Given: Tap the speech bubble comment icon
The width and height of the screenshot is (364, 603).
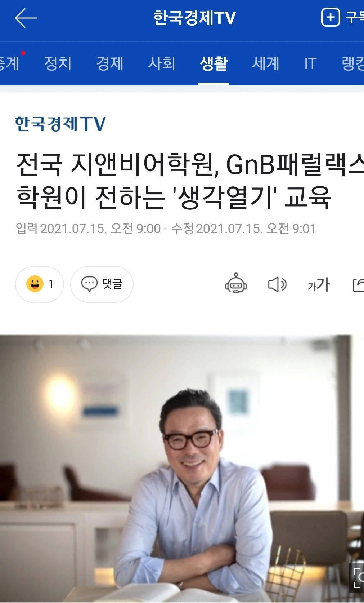Looking at the screenshot, I should click(x=89, y=284).
